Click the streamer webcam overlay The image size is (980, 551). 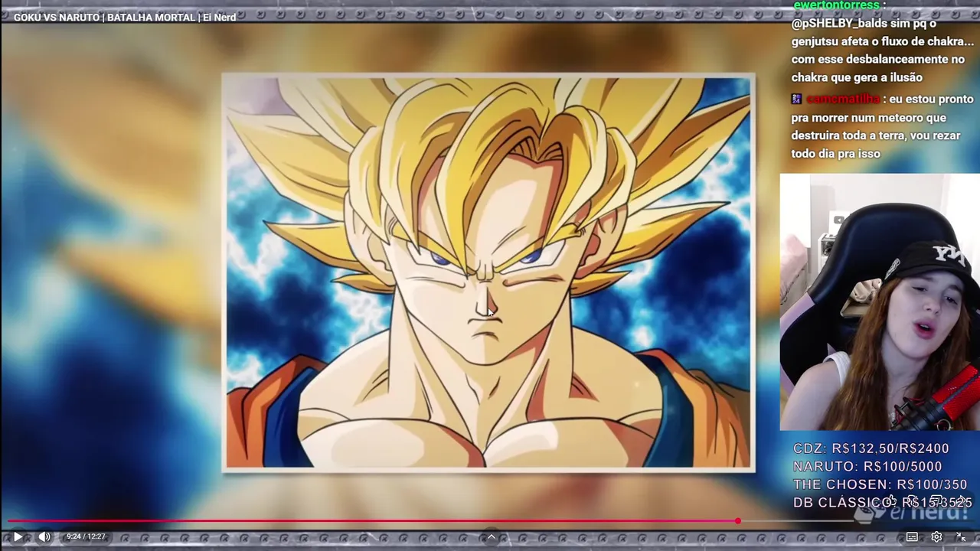point(880,302)
